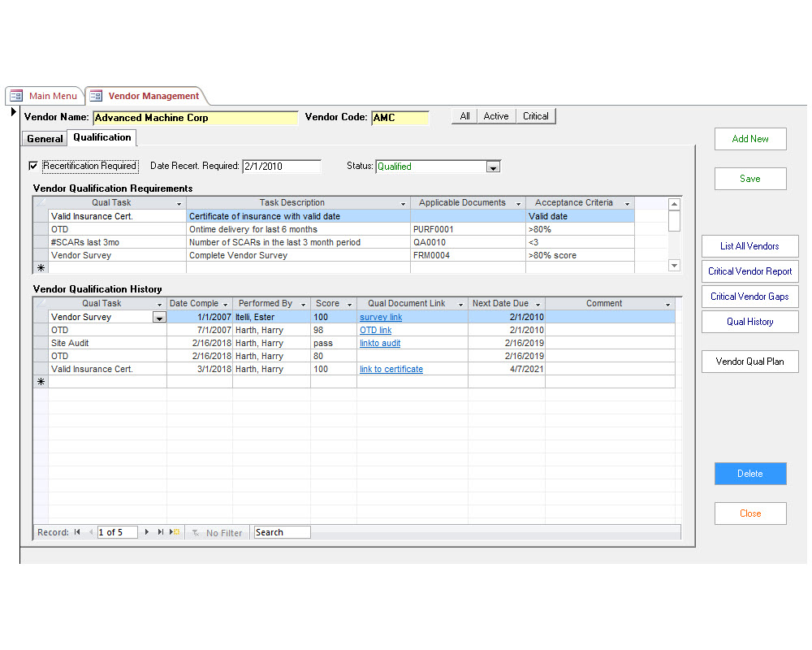Screen dimensions: 812x650
Task: Jump to the last record
Action: [x=160, y=532]
